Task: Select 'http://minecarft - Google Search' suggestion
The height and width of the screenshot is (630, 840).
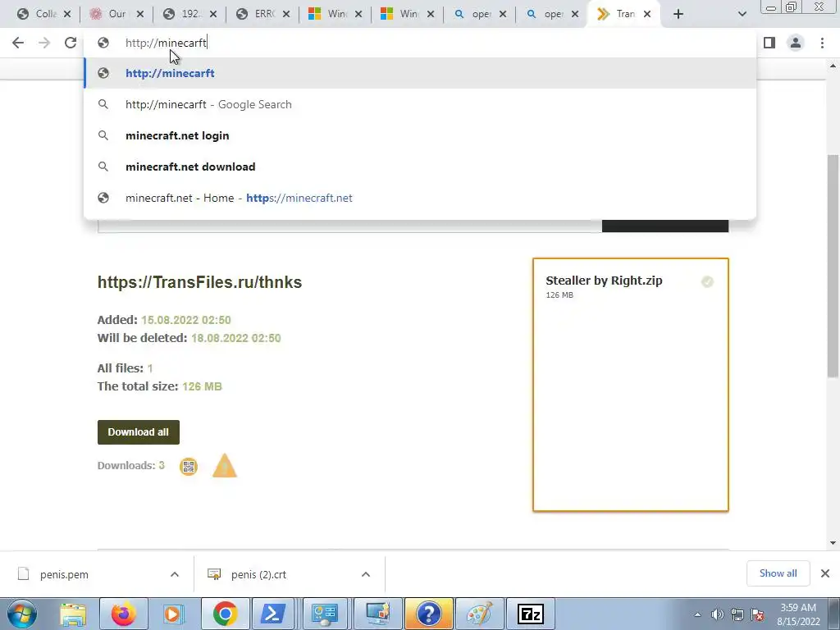Action: pyautogui.click(x=420, y=104)
